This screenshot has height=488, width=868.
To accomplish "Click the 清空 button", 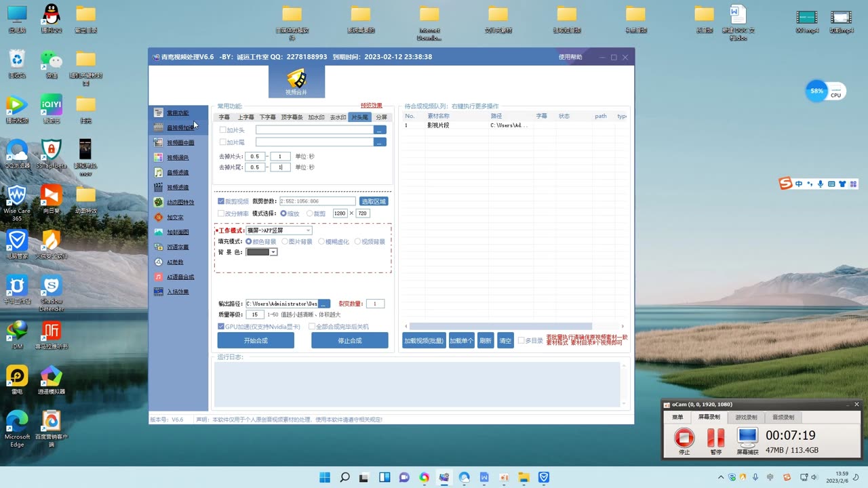I will pos(505,340).
